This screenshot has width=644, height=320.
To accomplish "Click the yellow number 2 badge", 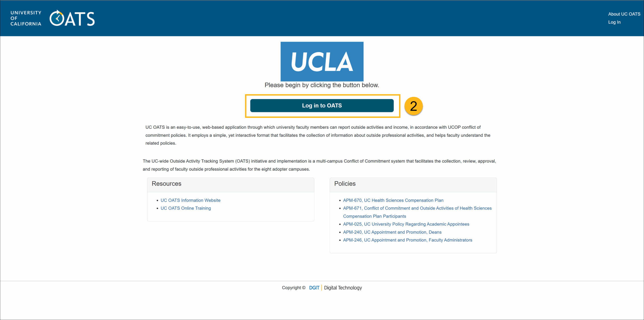I will (x=413, y=106).
